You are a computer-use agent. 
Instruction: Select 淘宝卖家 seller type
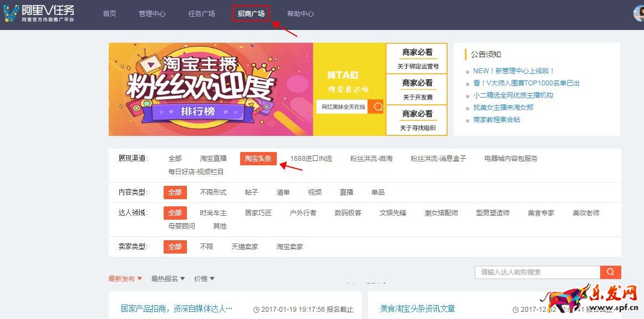click(290, 247)
